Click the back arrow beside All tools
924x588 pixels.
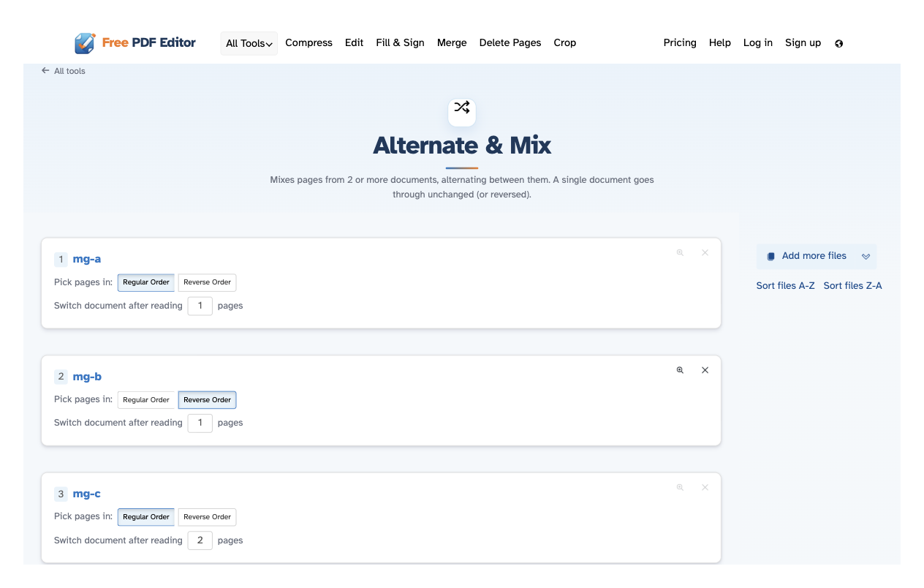(45, 71)
